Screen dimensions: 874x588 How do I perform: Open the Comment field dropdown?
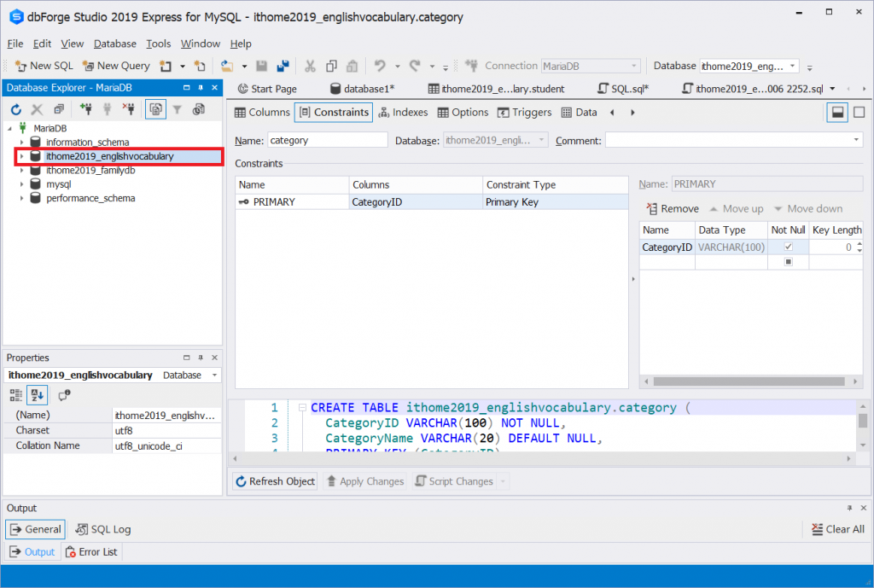tap(856, 140)
